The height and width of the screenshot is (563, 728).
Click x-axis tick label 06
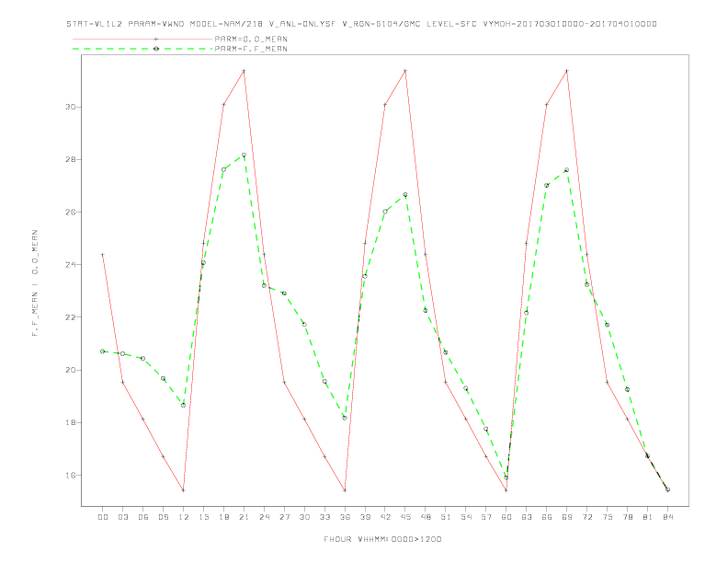[143, 517]
